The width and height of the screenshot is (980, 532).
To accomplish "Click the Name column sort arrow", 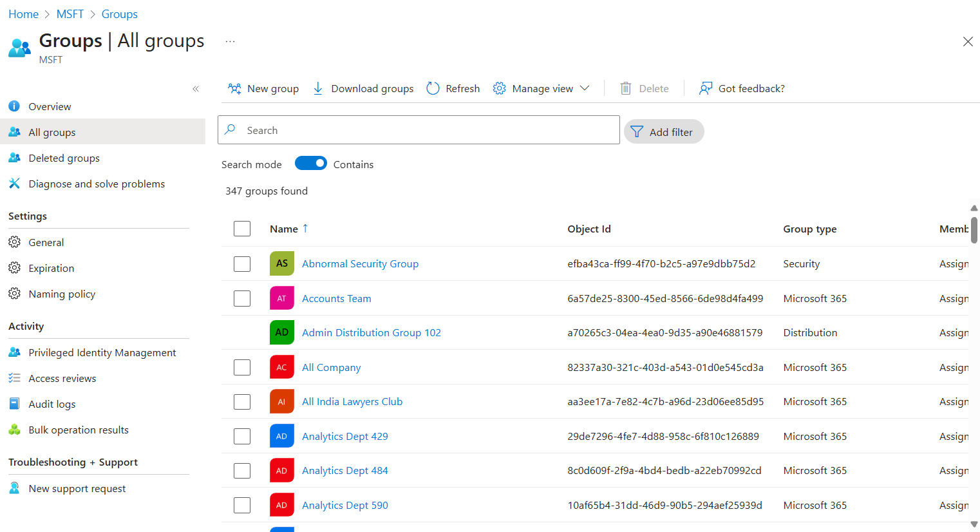I will (x=305, y=228).
